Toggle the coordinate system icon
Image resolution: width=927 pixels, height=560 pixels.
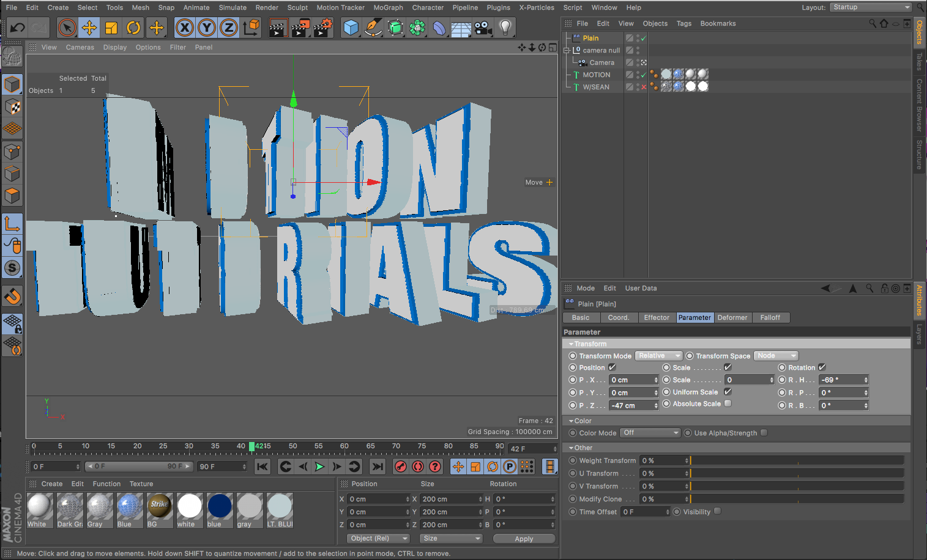[251, 28]
